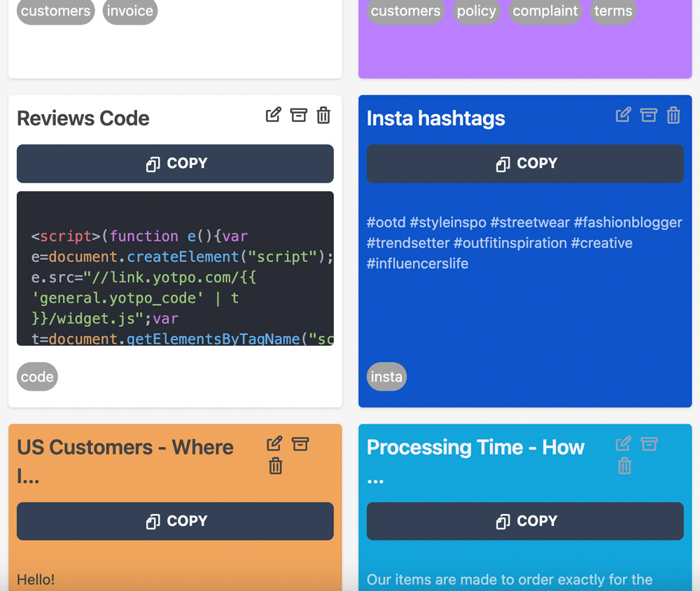Image resolution: width=700 pixels, height=591 pixels.
Task: Click the 'US Customers - Where I...' title
Action: click(x=125, y=461)
